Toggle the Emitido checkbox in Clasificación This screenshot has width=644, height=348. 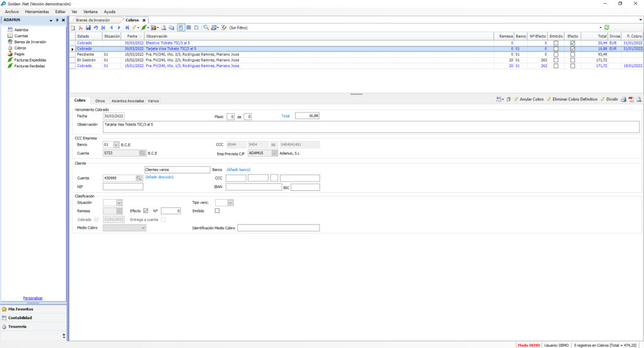pos(217,211)
